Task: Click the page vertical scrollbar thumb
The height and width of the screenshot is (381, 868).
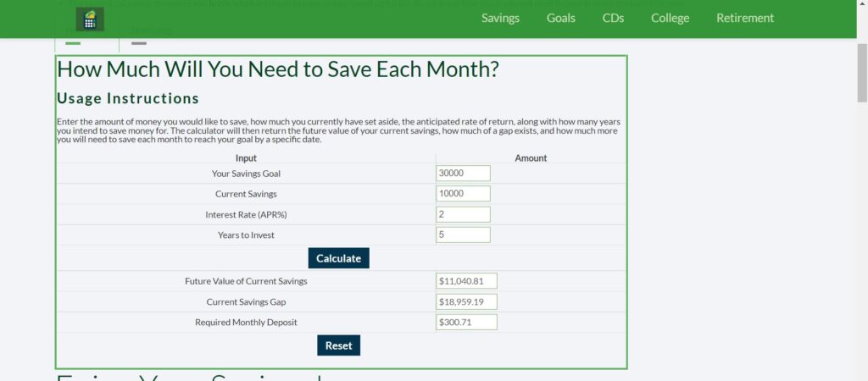Action: [862, 73]
